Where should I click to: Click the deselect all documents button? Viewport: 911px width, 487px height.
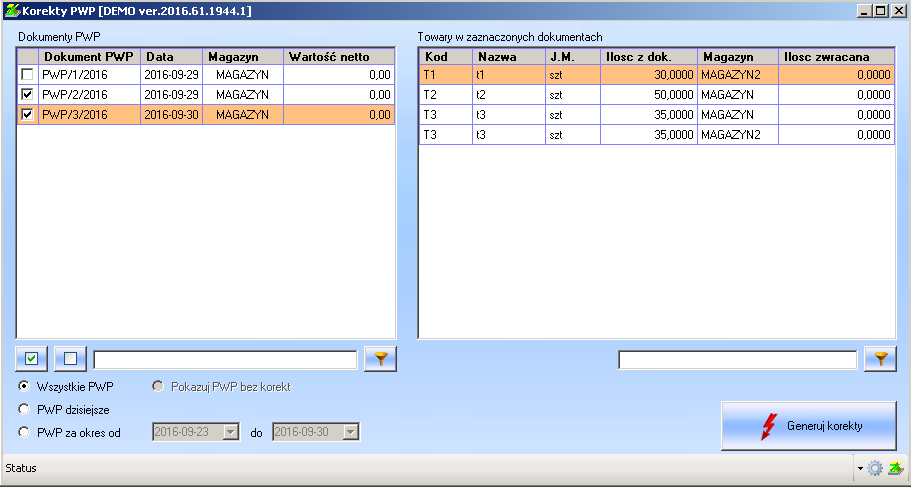[x=70, y=358]
